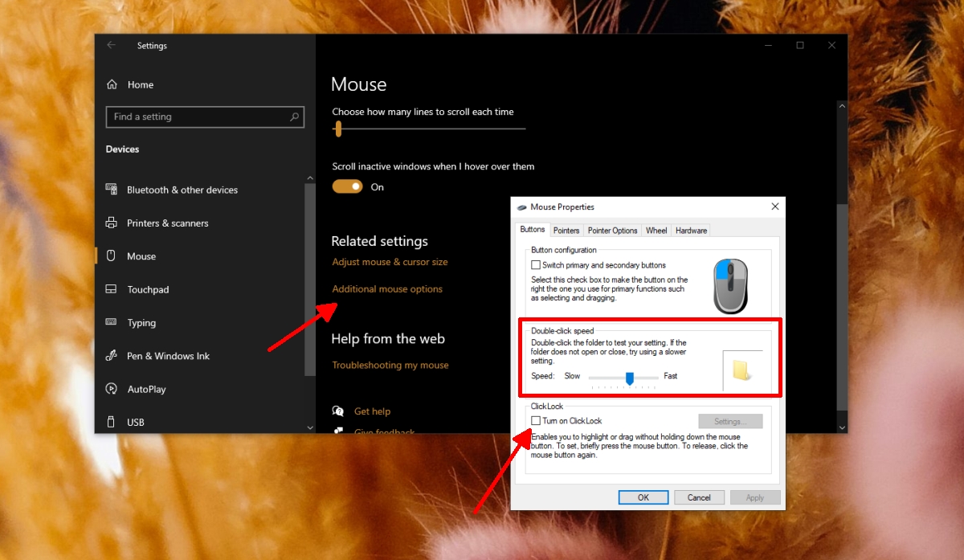
Task: Open AutoPlay settings from its icon
Action: 111,389
